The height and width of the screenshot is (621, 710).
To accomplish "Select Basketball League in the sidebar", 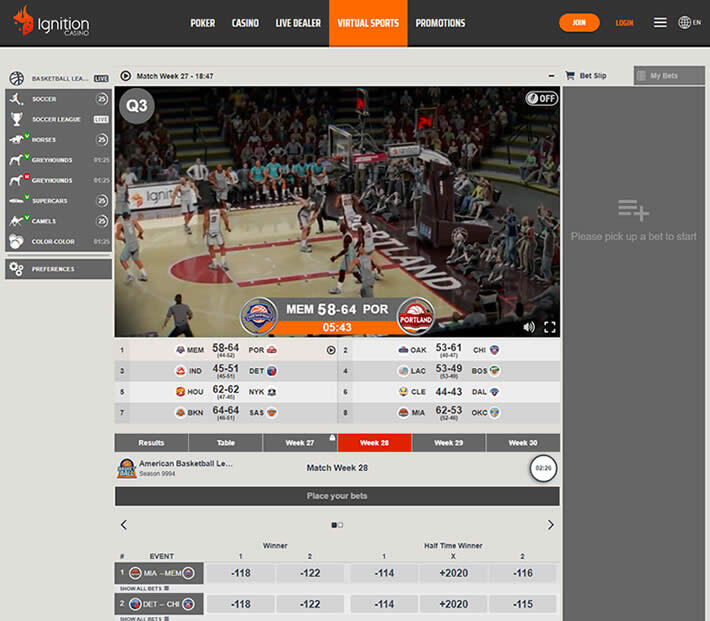I will 59,78.
